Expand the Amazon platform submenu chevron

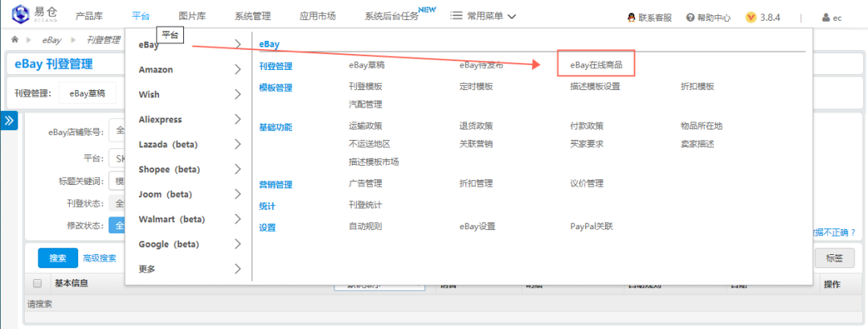point(237,70)
